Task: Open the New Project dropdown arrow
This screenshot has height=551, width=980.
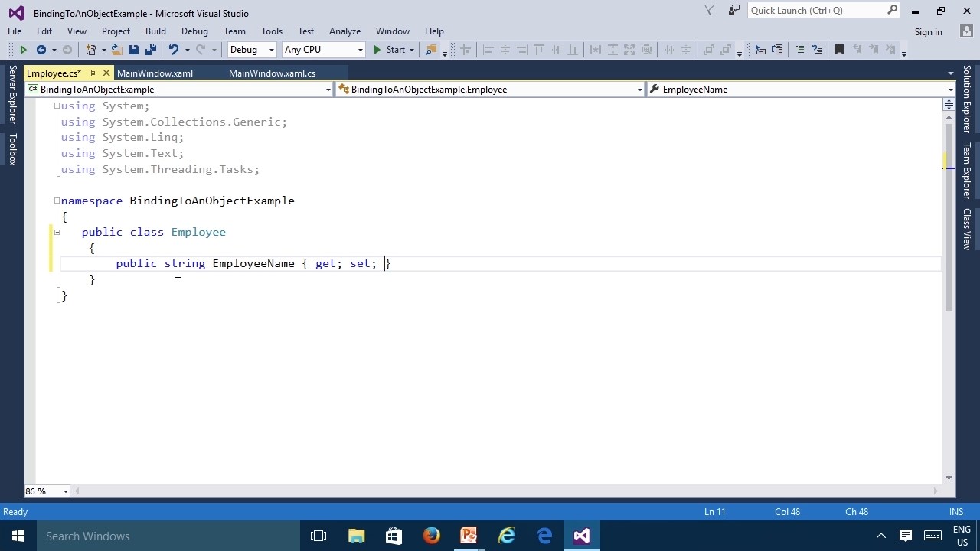Action: 103,50
